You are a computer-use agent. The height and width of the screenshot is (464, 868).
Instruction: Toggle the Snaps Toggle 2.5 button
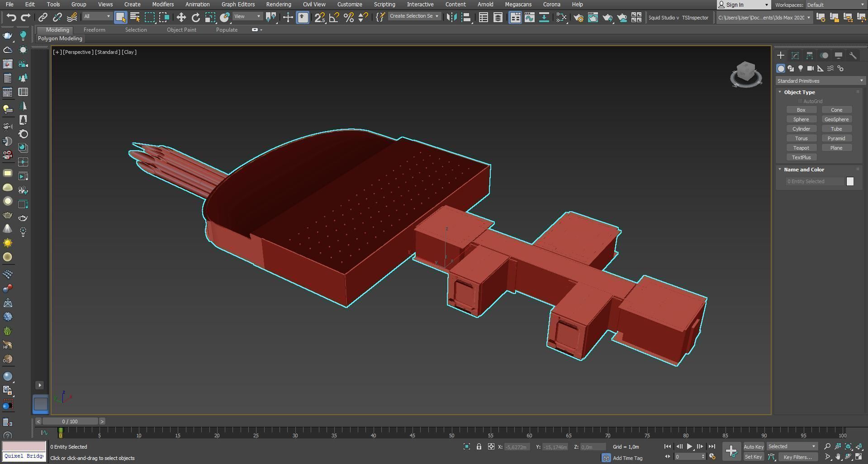319,17
